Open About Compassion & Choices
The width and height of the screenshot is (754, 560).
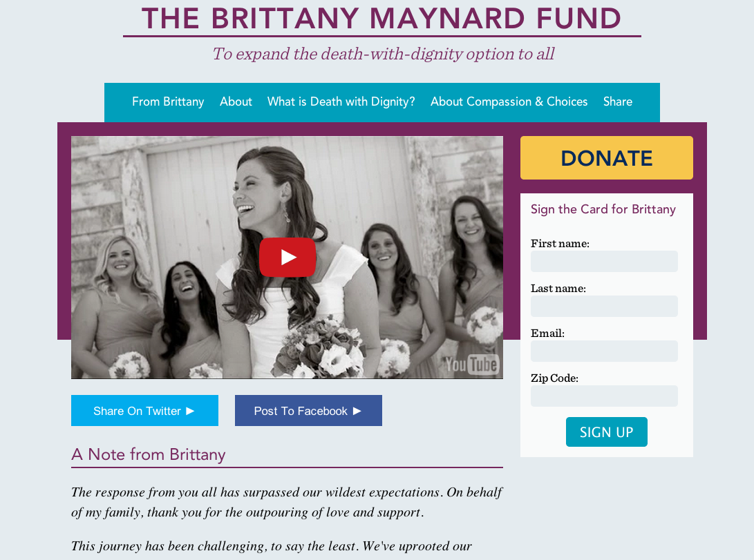(x=509, y=102)
